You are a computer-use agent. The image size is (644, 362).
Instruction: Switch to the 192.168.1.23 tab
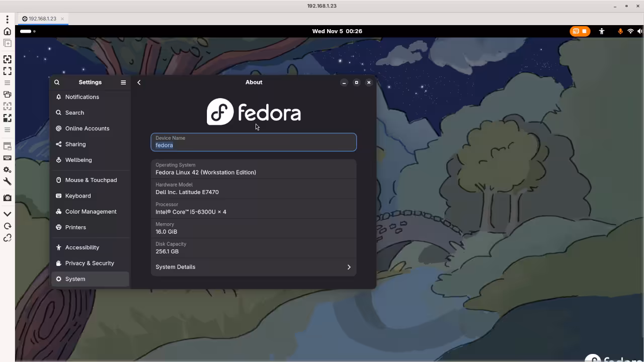click(x=43, y=18)
